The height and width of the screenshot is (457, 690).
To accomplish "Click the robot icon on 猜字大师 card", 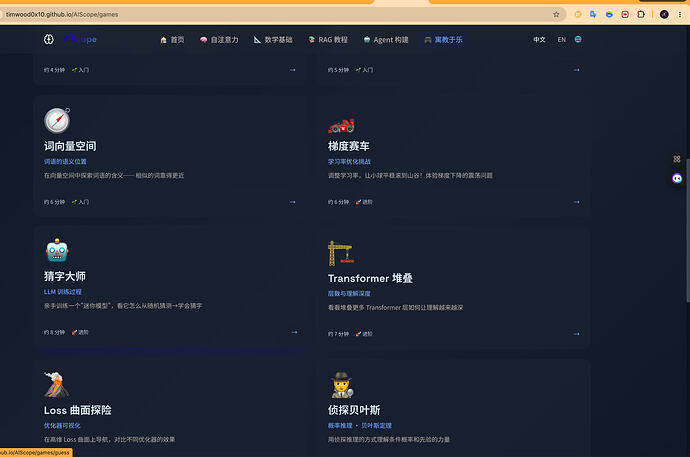I will [x=57, y=251].
